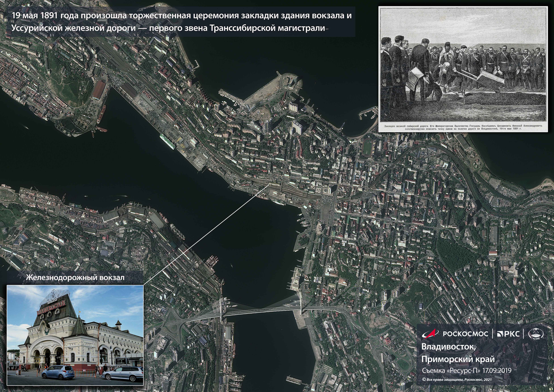Click the Железнодорожный вокзал label
Image resolution: width=554 pixels, height=392 pixels.
pos(75,278)
